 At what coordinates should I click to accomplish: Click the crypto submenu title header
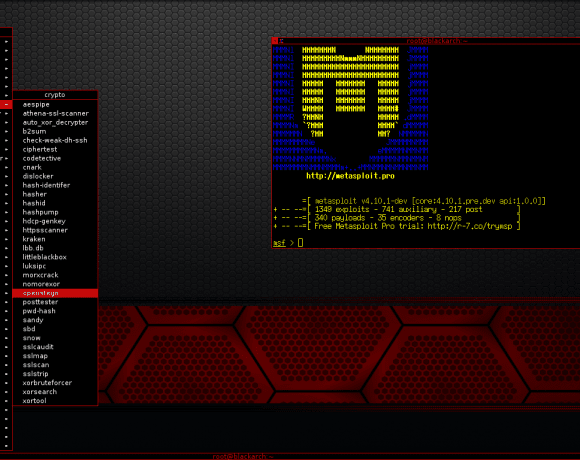pos(55,95)
